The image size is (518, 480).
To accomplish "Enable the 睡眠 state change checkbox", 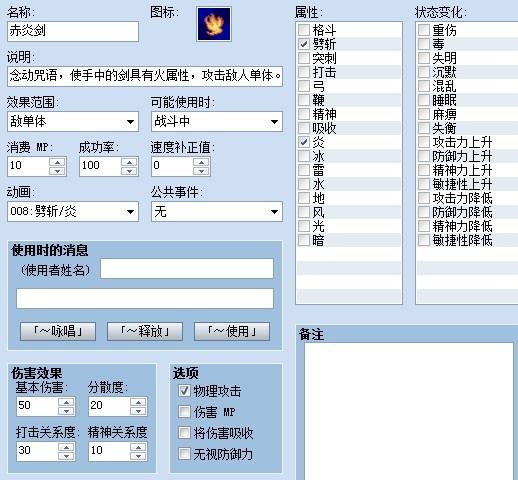I will (424, 100).
